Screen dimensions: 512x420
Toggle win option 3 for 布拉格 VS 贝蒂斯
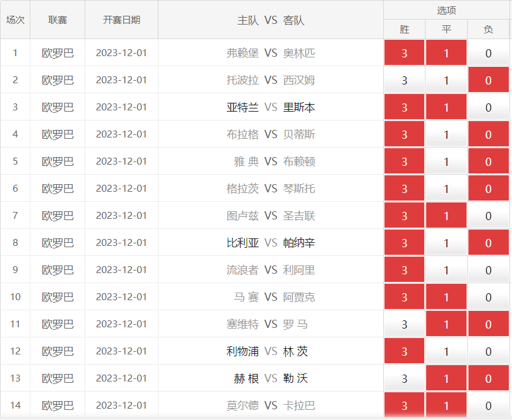click(x=404, y=134)
